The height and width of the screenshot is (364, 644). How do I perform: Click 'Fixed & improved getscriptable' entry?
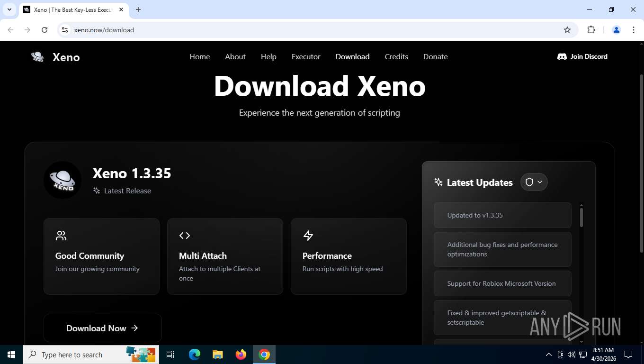[502, 318]
